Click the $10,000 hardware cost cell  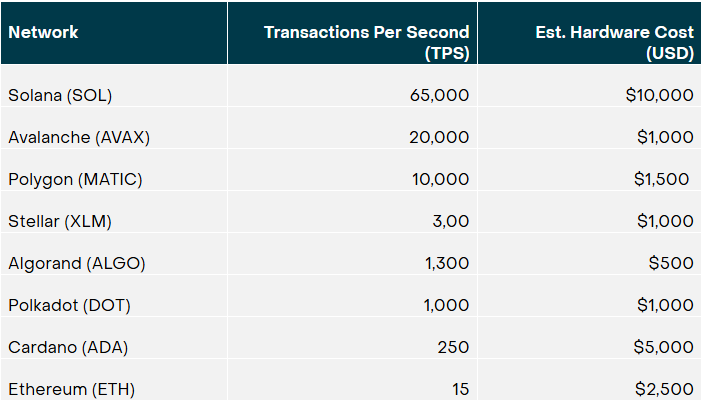(x=660, y=95)
